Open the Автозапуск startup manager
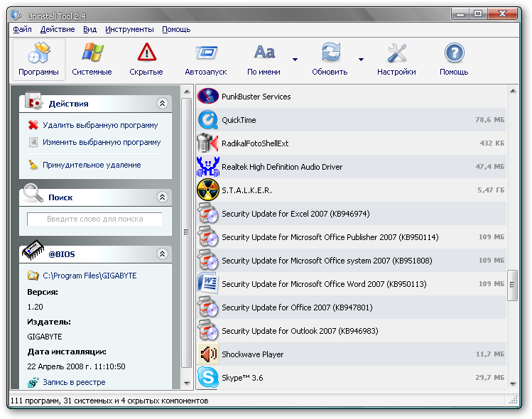 [205, 59]
